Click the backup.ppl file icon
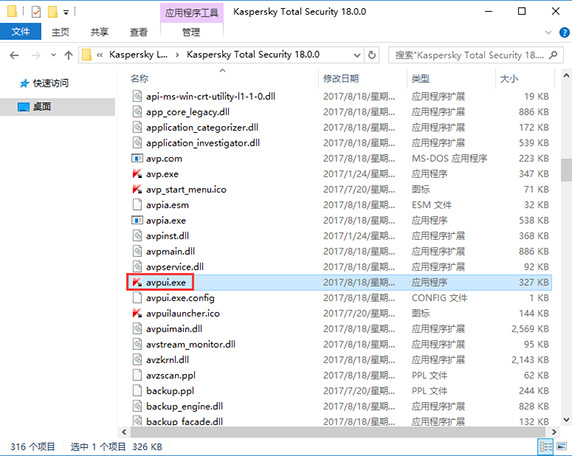 pyautogui.click(x=137, y=391)
